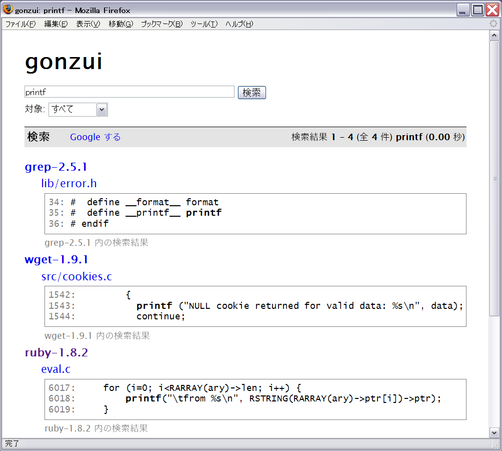Viewport: 502px width, 451px height.
Task: Click the gonzui page heading
Action: [x=64, y=61]
